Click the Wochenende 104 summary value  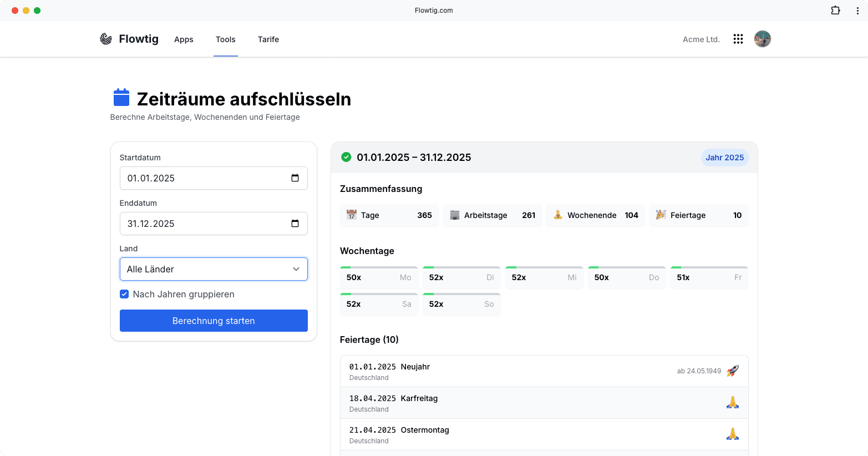tap(631, 215)
